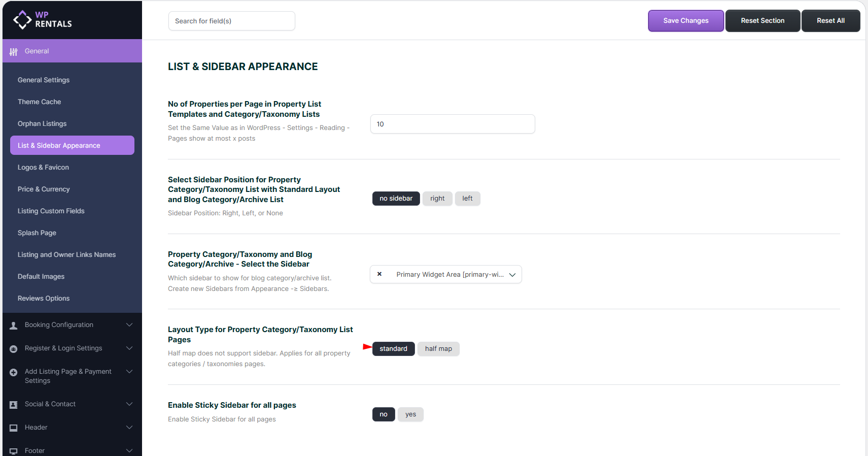868x456 pixels.
Task: Click the General sliders icon
Action: tap(14, 51)
